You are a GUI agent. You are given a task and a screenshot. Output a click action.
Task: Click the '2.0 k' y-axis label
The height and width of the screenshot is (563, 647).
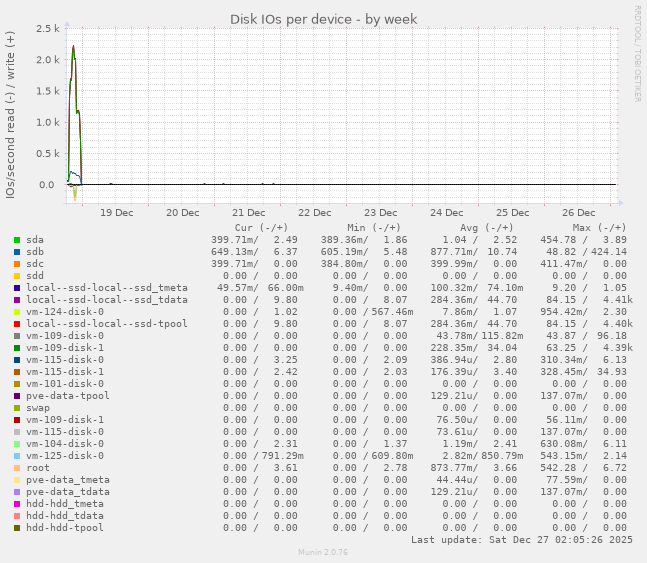click(48, 60)
